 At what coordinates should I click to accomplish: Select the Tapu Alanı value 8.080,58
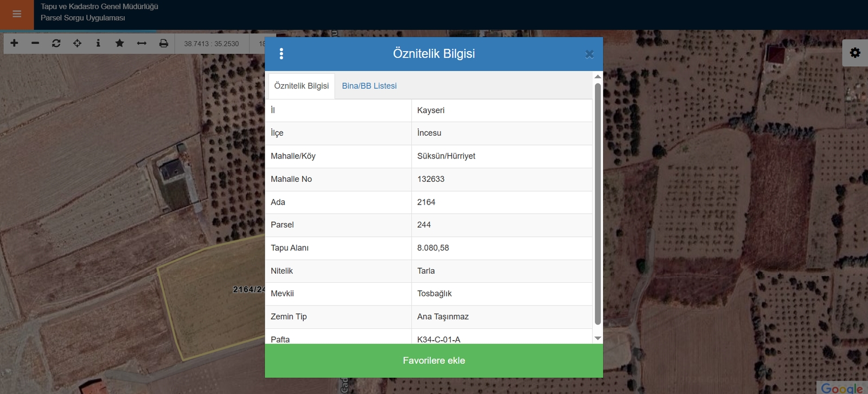pyautogui.click(x=502, y=248)
